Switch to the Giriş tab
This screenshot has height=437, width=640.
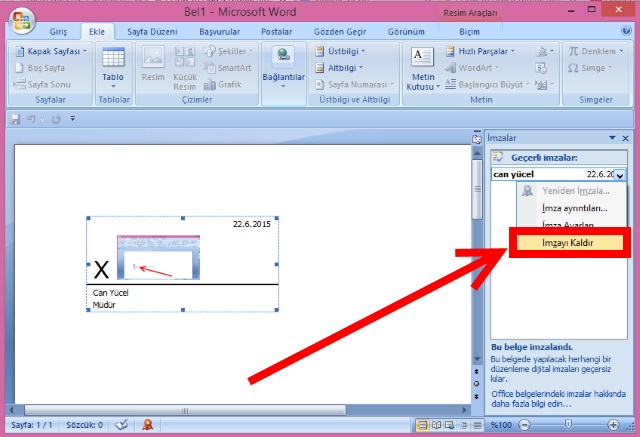click(58, 32)
